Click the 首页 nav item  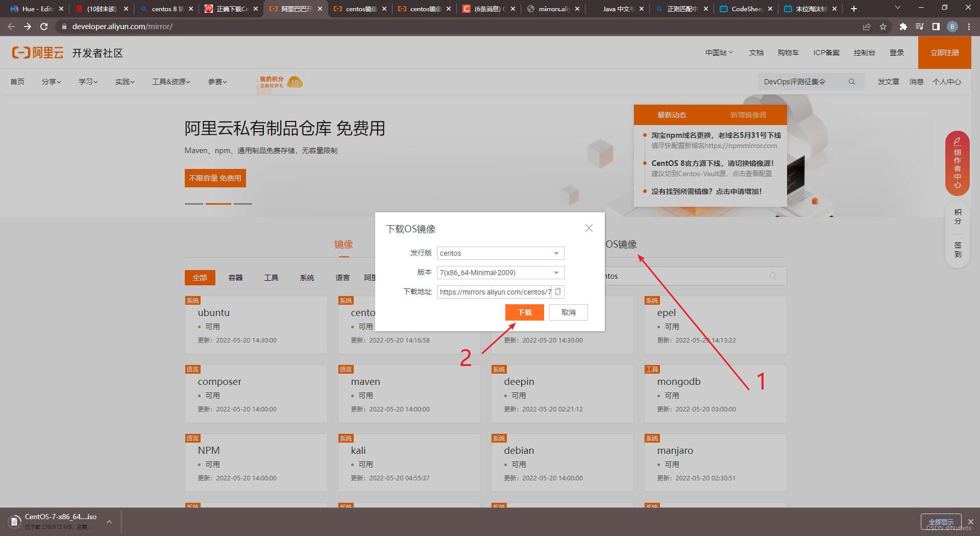[x=17, y=82]
